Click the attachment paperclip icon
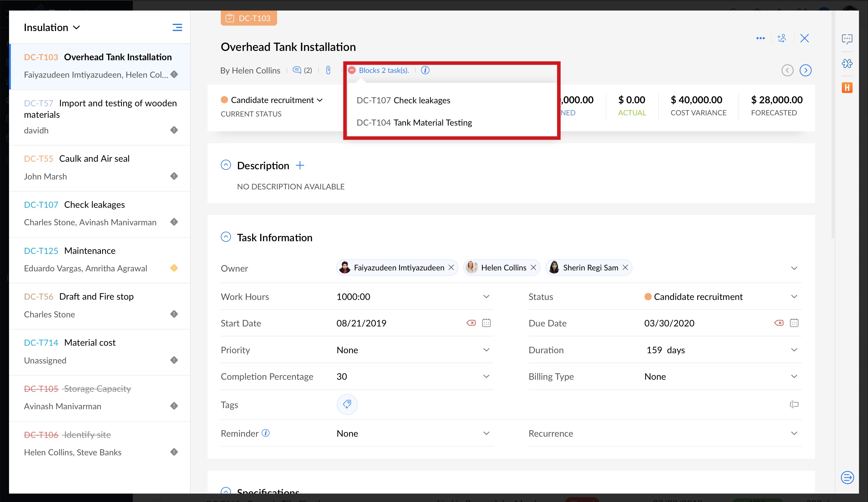 [x=328, y=70]
